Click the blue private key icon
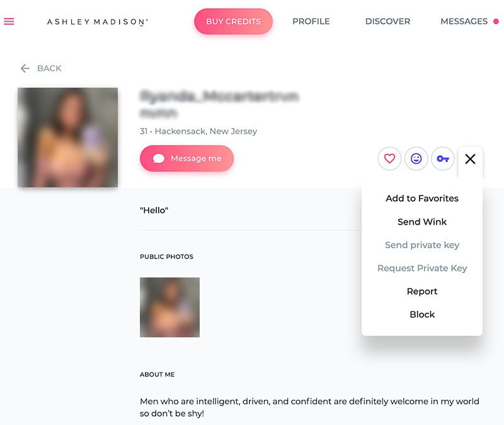504x425 pixels. click(x=443, y=159)
